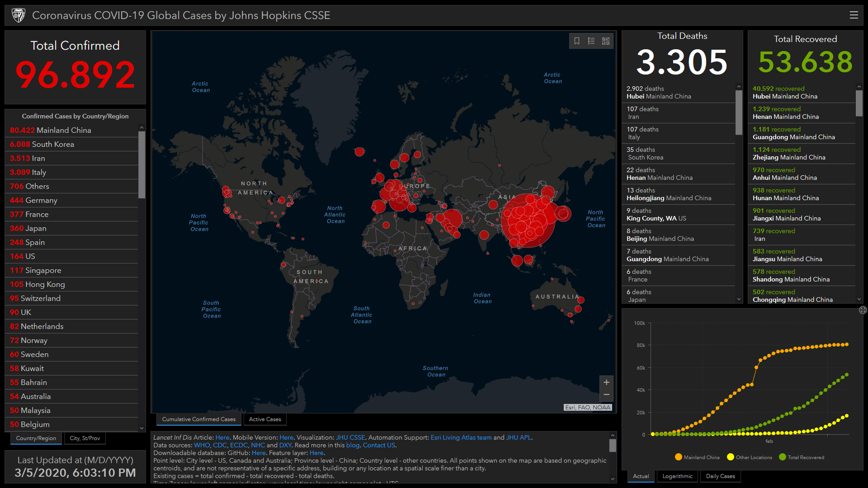This screenshot has width=868, height=488.
Task: Select Anhui 970 recovered entry
Action: 802,174
